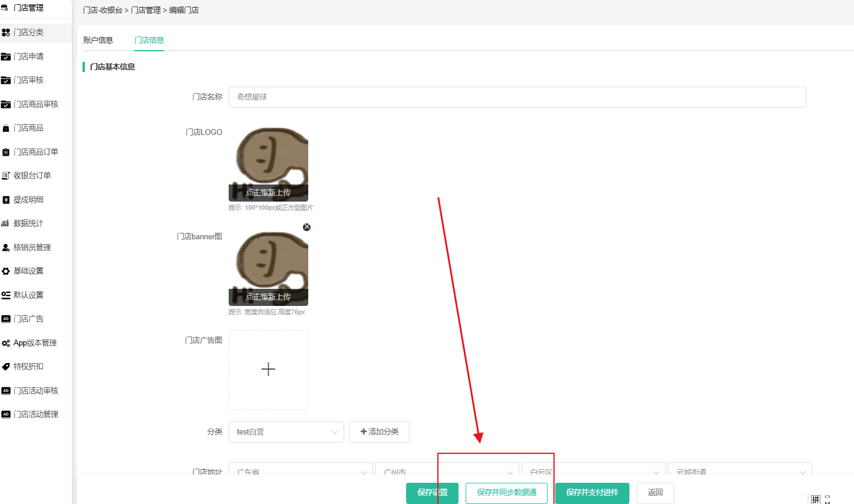Select the 门店信息 tab
Viewport: 854px width, 504px height.
149,40
